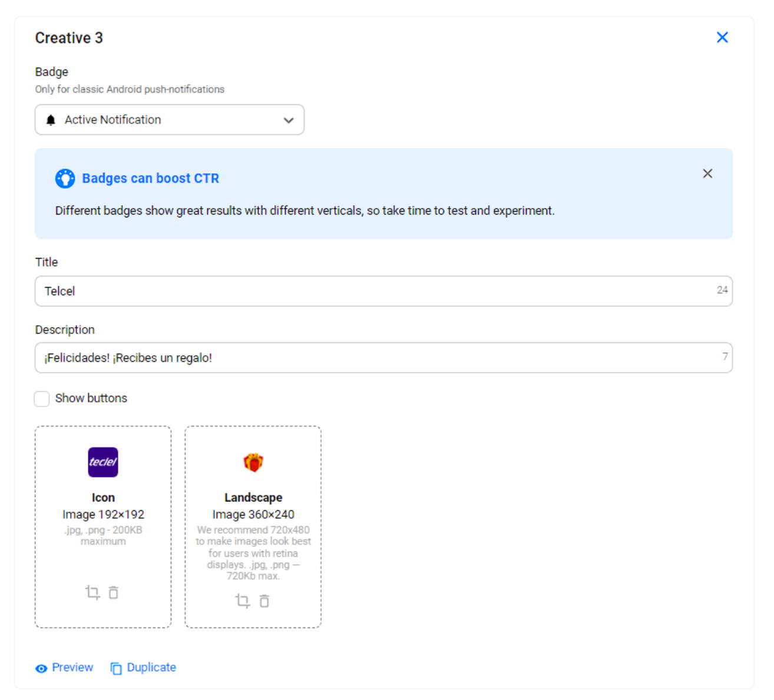774x700 pixels.
Task: Click the Duplicate link
Action: tap(151, 668)
